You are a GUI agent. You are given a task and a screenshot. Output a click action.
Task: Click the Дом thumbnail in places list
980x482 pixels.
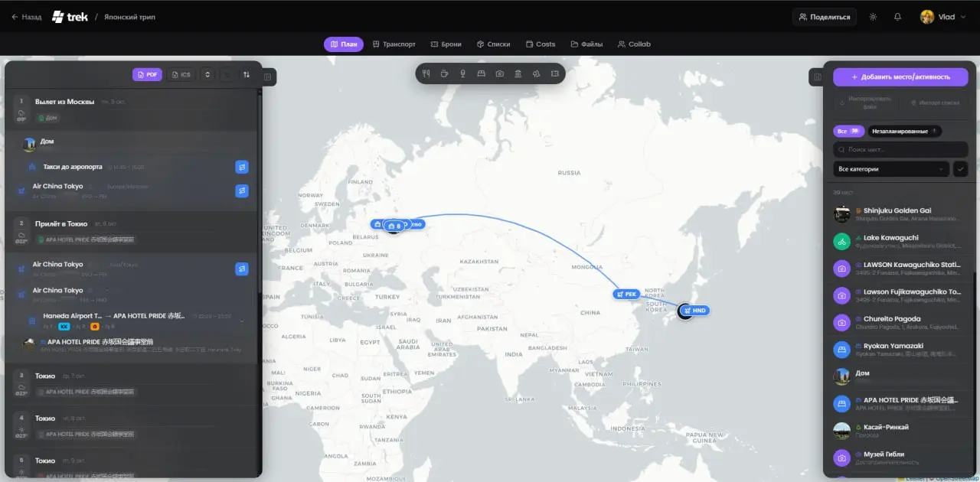point(842,376)
